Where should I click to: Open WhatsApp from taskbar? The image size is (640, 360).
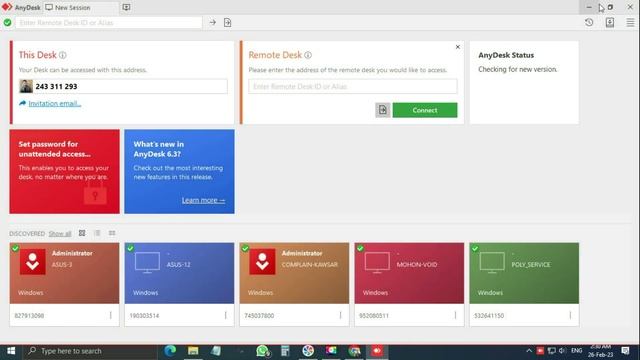[x=262, y=351]
